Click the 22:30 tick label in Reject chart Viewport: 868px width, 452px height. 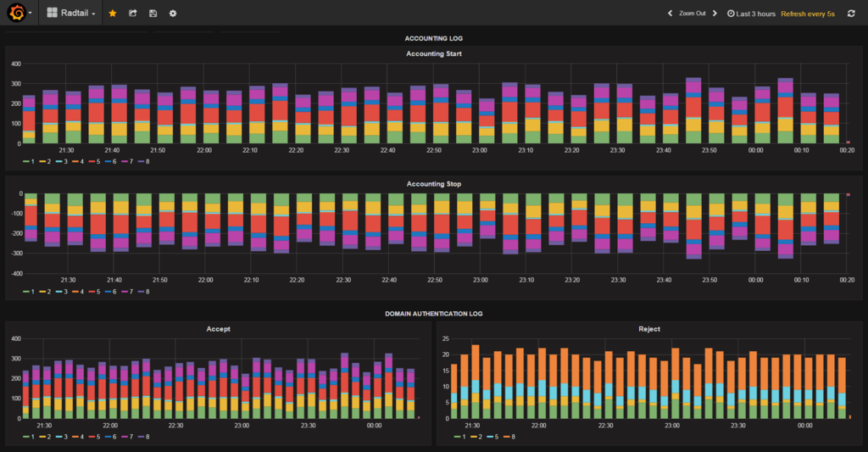[x=605, y=426]
